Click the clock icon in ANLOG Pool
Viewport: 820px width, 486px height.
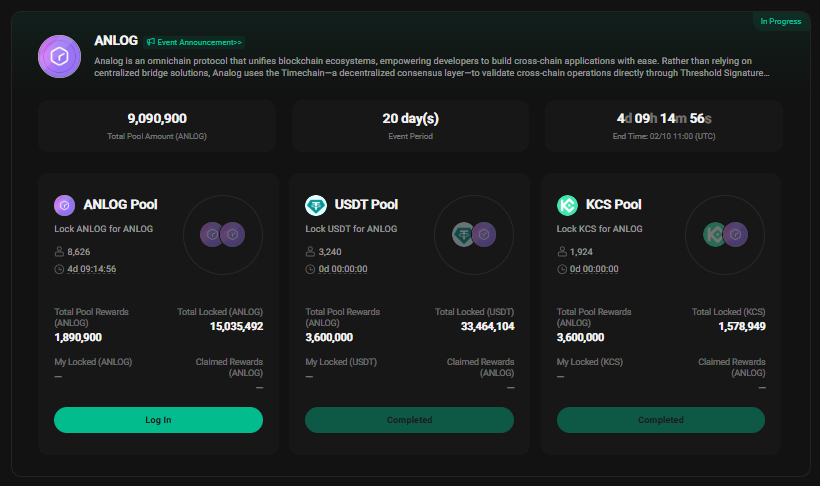tap(59, 269)
